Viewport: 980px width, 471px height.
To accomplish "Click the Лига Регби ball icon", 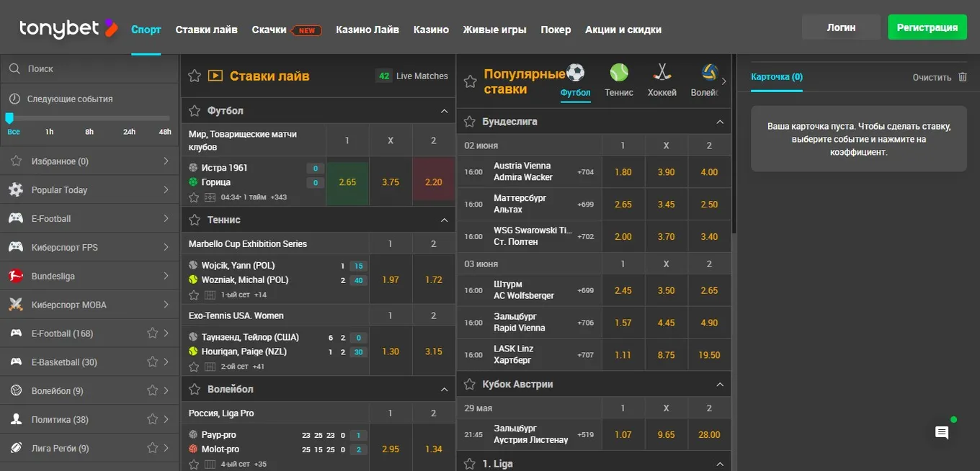I will coord(16,448).
